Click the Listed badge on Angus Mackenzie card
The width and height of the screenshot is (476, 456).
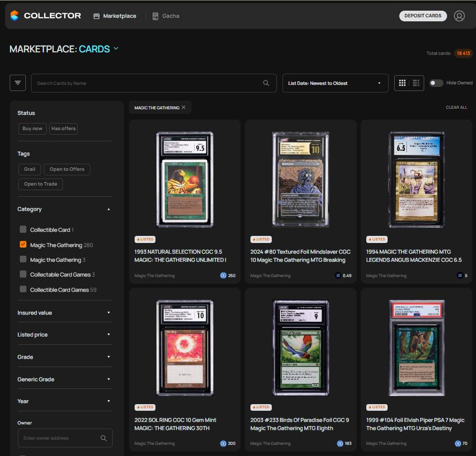pos(377,239)
